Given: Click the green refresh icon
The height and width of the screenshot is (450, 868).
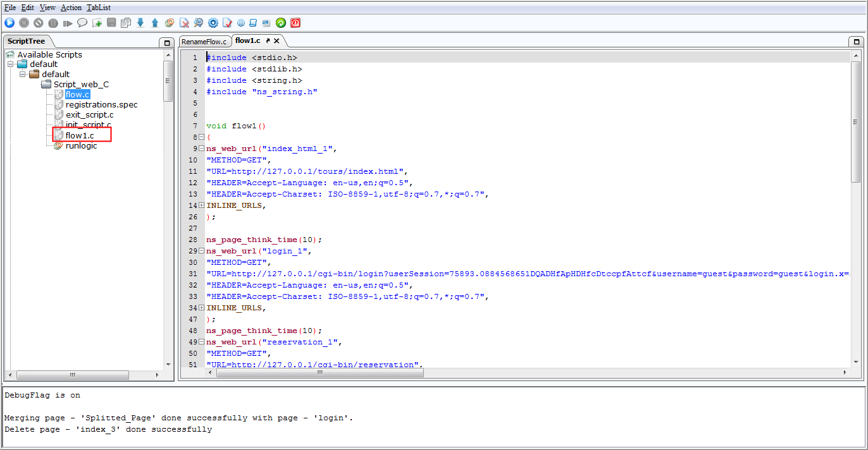Looking at the screenshot, I should (x=281, y=23).
